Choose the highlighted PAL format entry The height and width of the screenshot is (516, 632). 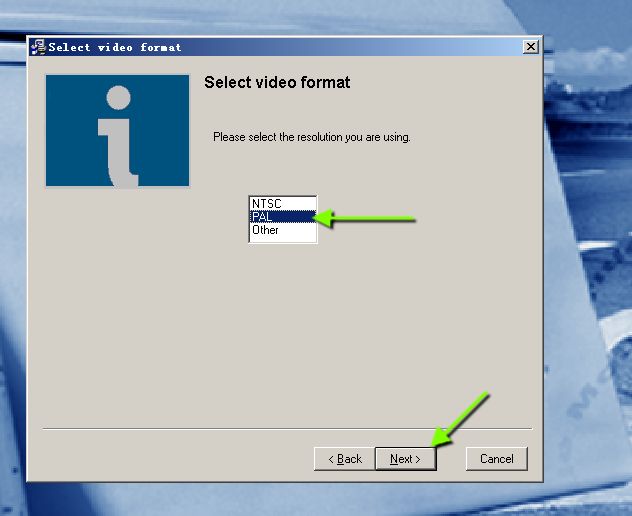tap(264, 217)
